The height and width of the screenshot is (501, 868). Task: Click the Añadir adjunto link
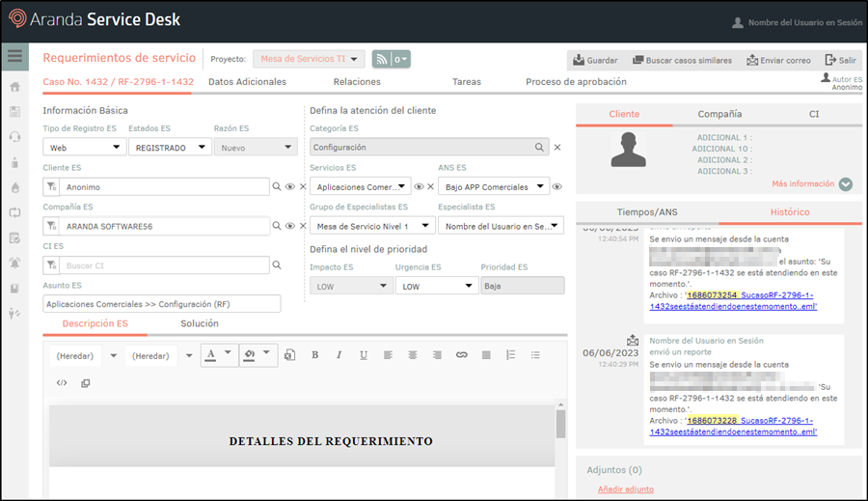click(x=626, y=488)
